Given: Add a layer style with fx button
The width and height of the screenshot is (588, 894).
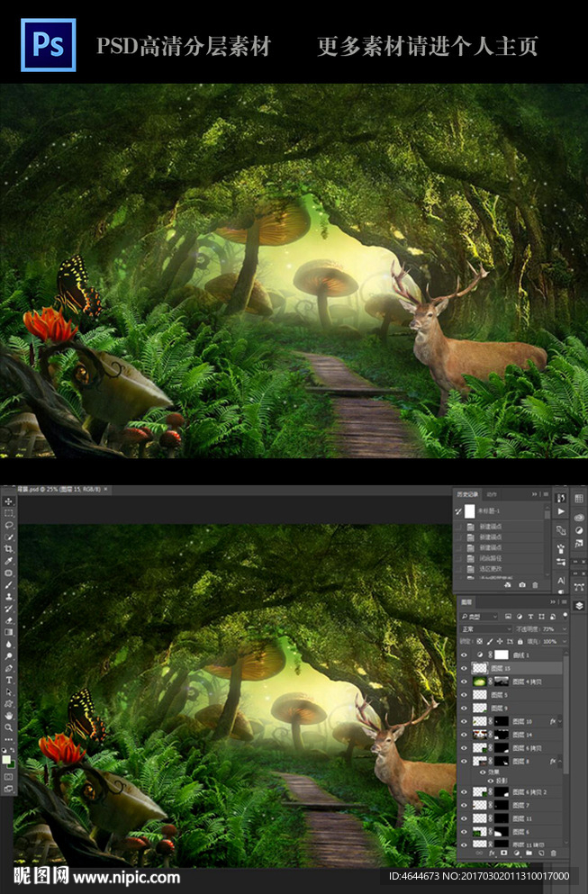Looking at the screenshot, I should point(492,853).
